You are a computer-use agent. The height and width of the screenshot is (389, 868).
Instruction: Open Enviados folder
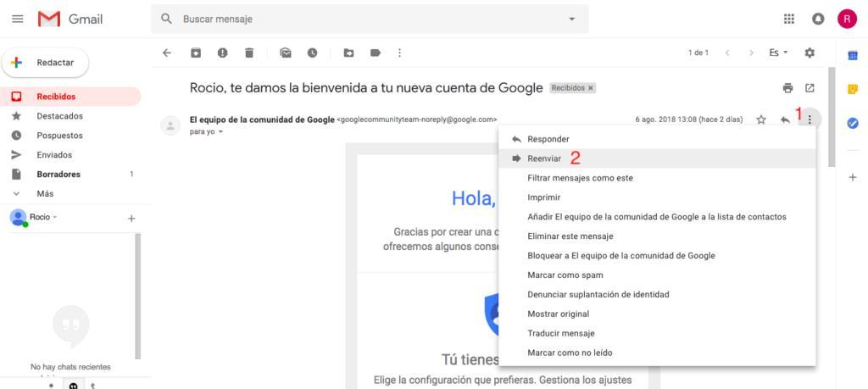[71, 155]
